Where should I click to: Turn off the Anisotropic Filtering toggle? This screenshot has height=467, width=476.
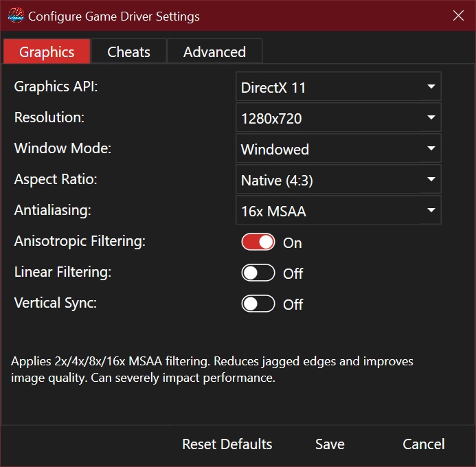tap(258, 242)
